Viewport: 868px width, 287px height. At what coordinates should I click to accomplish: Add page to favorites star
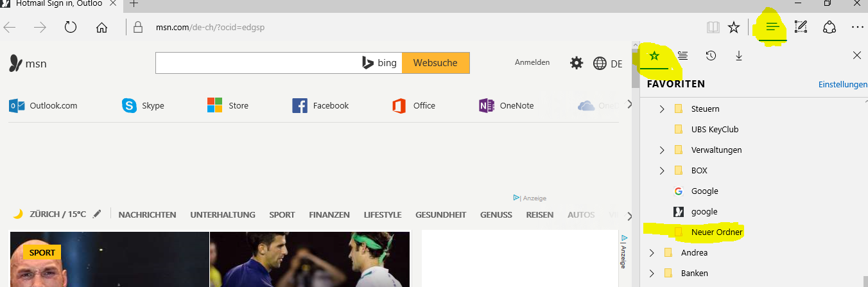click(x=734, y=28)
